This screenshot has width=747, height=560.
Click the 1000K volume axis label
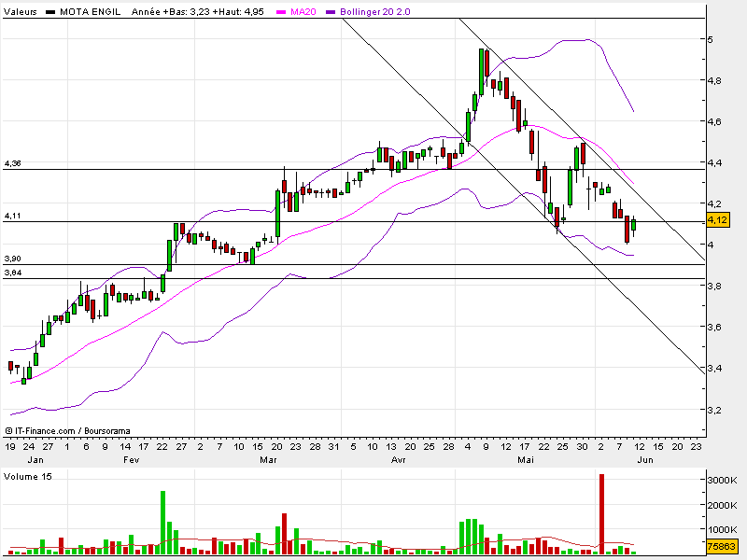(x=722, y=529)
